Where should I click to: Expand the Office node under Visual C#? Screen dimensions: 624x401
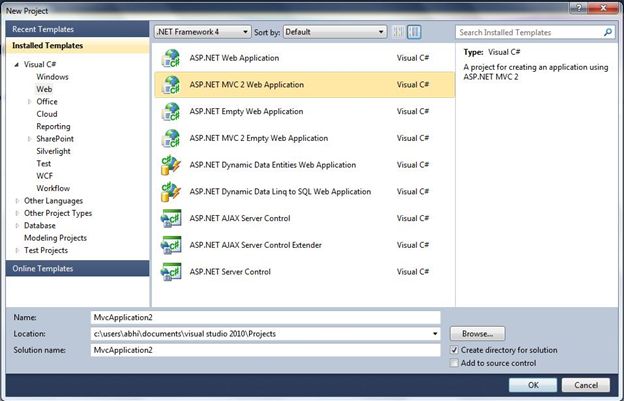click(29, 102)
